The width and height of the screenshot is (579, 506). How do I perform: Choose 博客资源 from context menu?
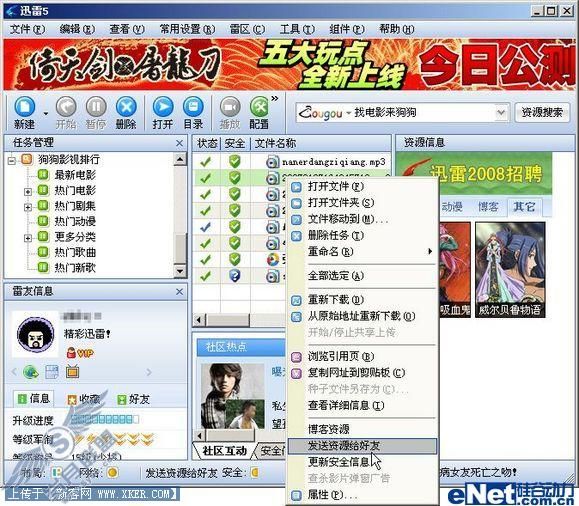click(363, 430)
